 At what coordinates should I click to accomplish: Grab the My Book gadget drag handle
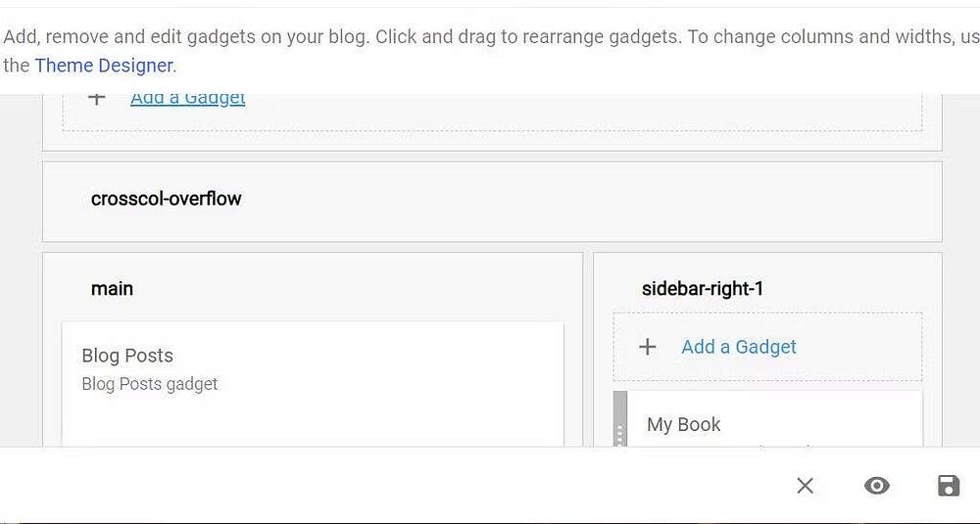tap(619, 423)
